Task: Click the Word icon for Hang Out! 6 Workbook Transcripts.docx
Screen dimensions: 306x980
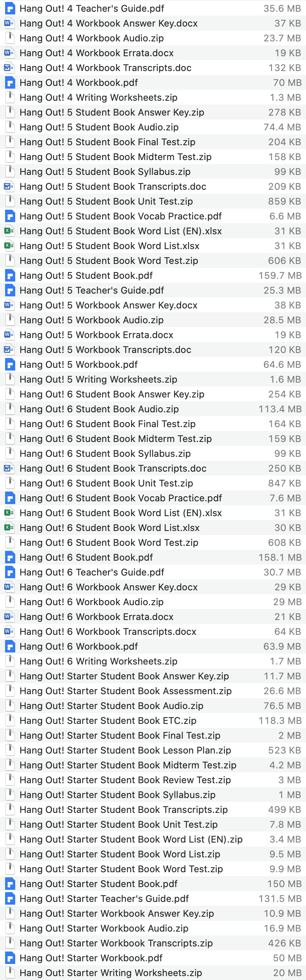Action: click(x=9, y=631)
